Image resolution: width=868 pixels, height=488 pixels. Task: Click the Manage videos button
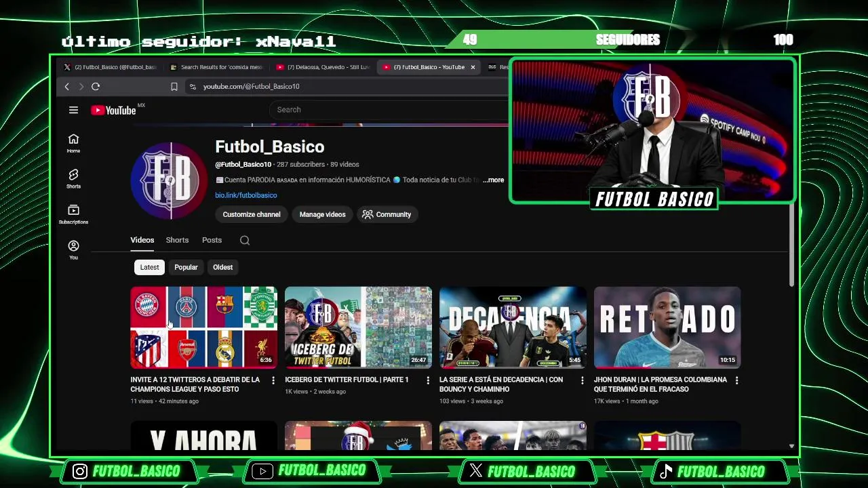[323, 214]
